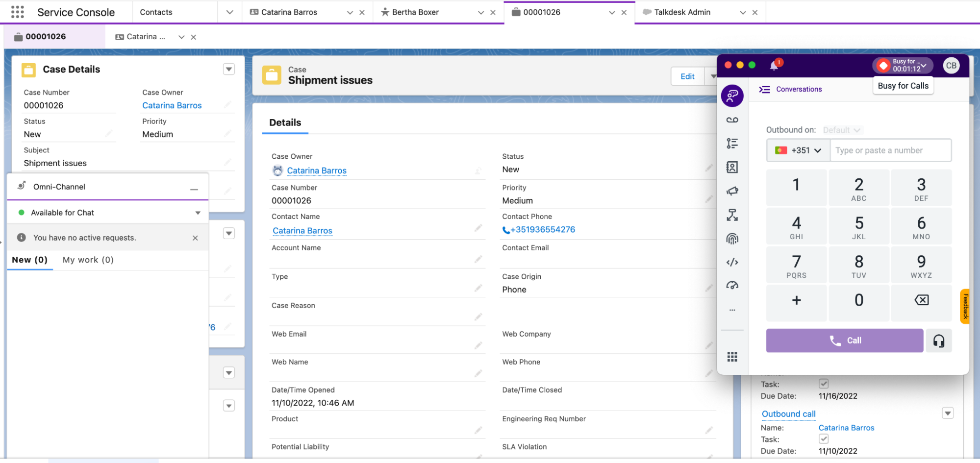Select the +351 country code dropdown
980x463 pixels.
(798, 150)
